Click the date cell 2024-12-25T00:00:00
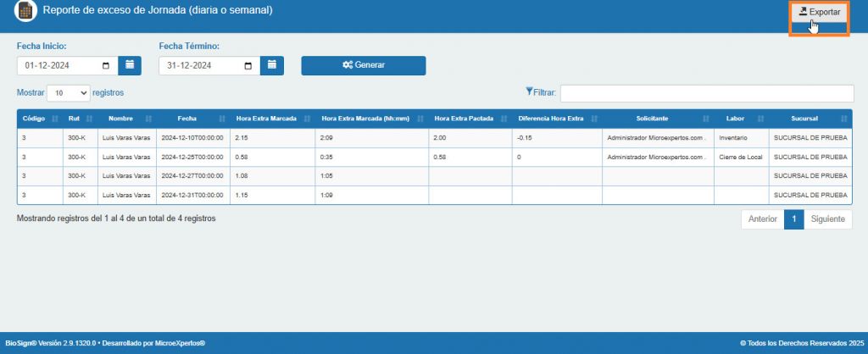 (192, 157)
